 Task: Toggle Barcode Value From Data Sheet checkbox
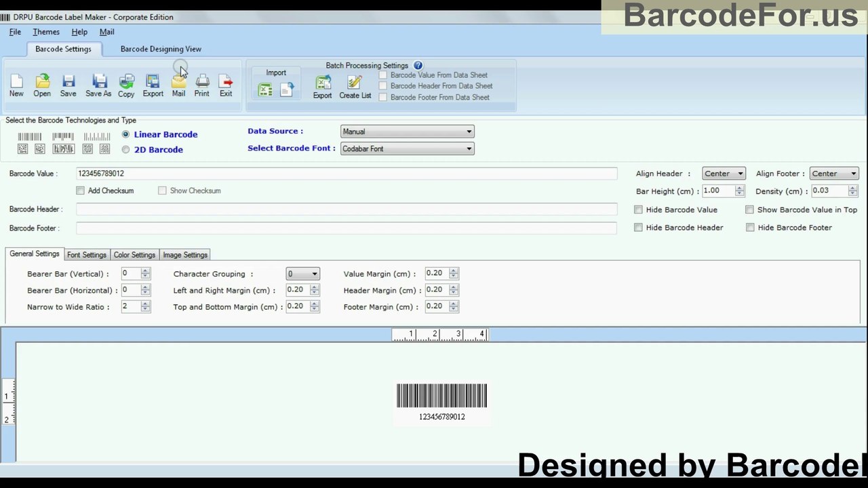[x=383, y=75]
